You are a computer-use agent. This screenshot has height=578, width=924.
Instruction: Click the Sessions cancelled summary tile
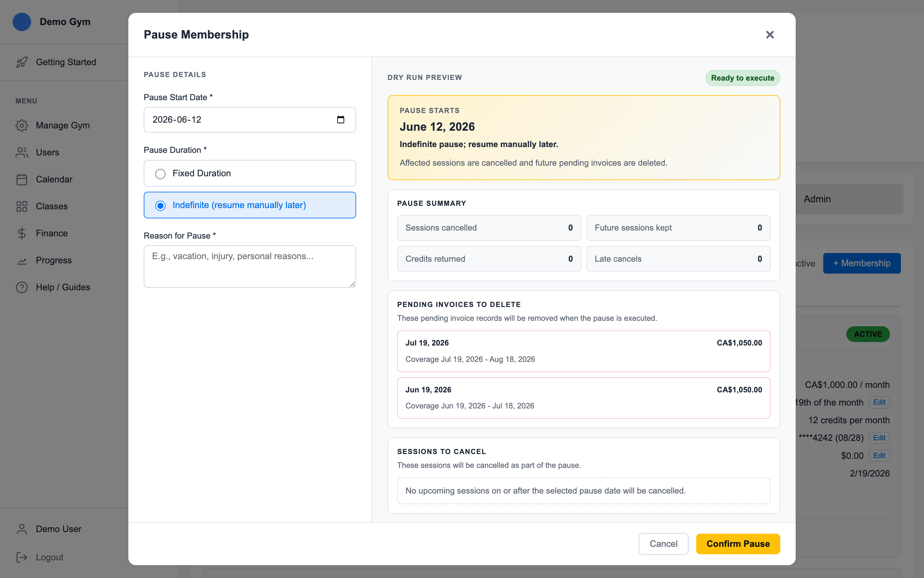click(x=489, y=228)
